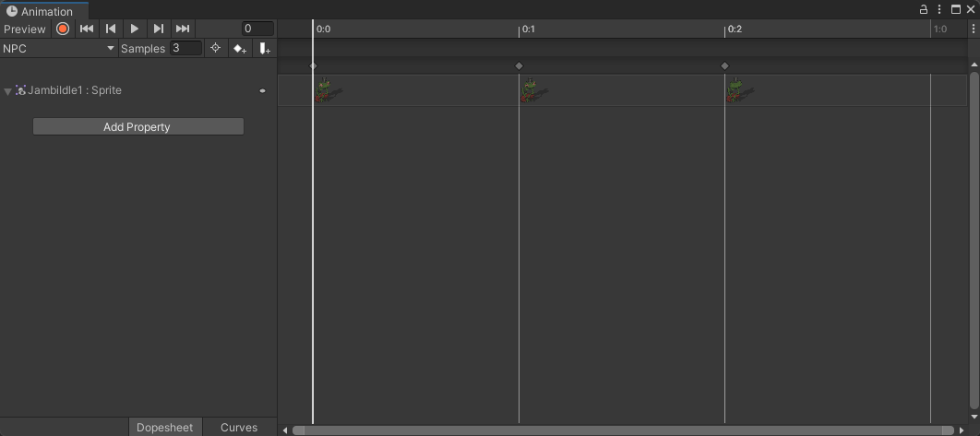Click the current frame number field
The width and height of the screenshot is (980, 436).
257,29
